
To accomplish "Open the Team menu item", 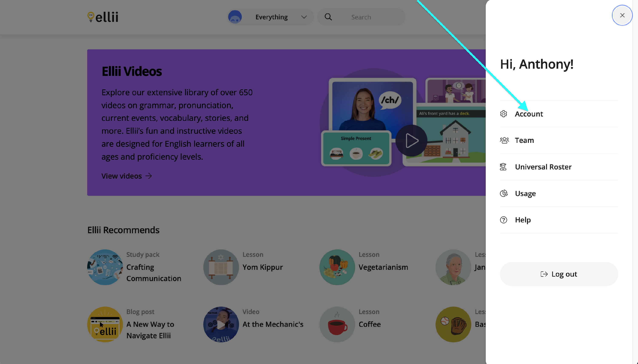I will (524, 140).
